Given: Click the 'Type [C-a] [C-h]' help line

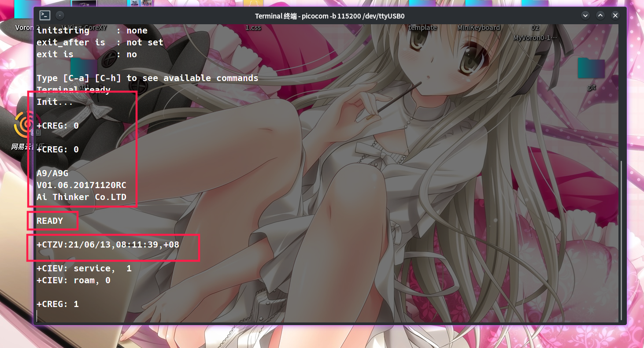Looking at the screenshot, I should tap(148, 78).
